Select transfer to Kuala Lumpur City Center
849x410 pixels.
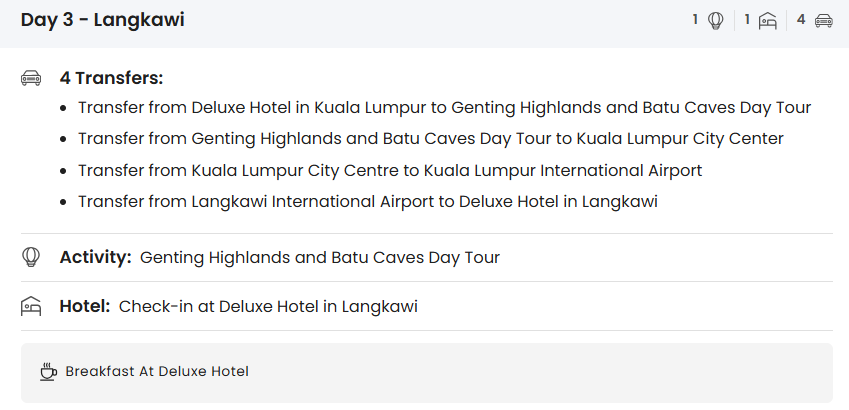click(430, 139)
